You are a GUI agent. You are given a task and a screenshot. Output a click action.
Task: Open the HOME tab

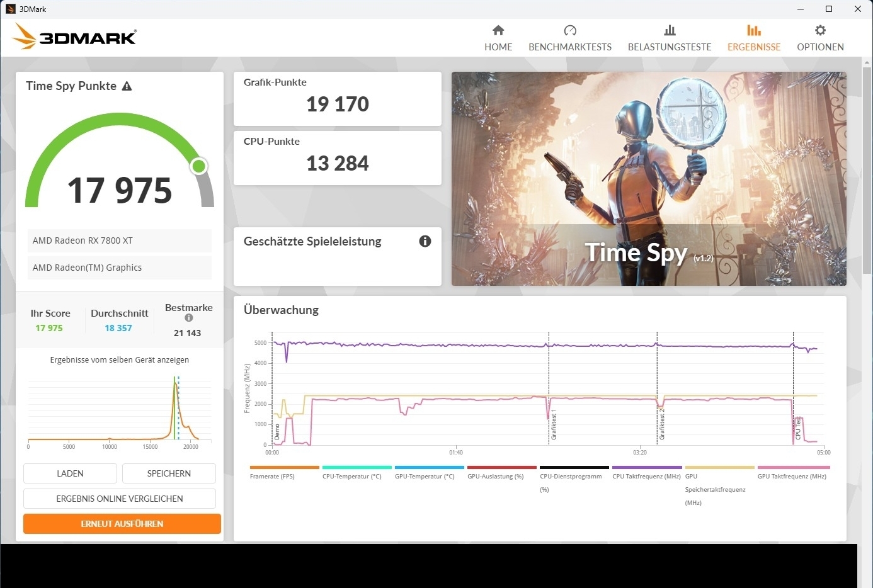(498, 38)
